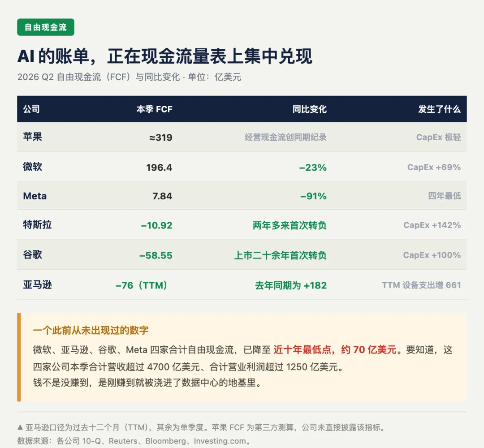Click the 公司 column header

pos(31,109)
